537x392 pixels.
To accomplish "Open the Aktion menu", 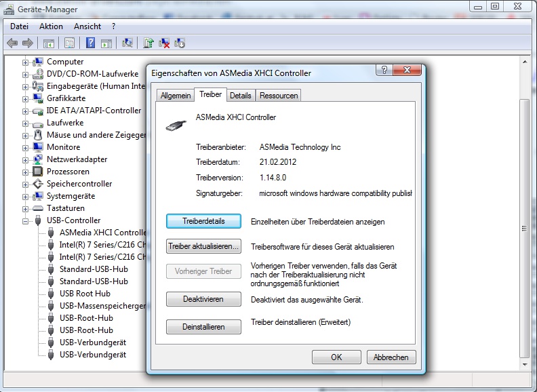I will pos(51,26).
